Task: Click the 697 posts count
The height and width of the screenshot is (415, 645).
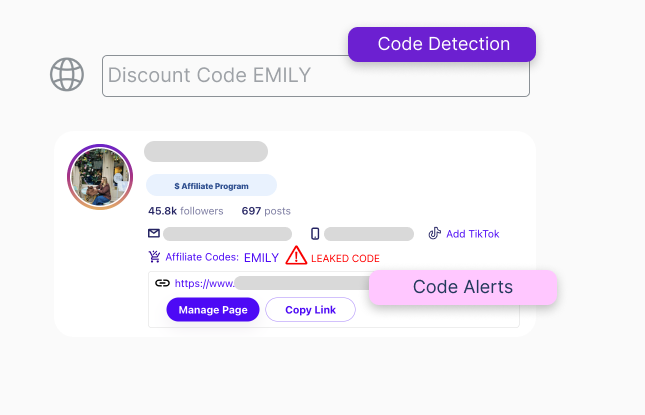Action: tap(266, 211)
